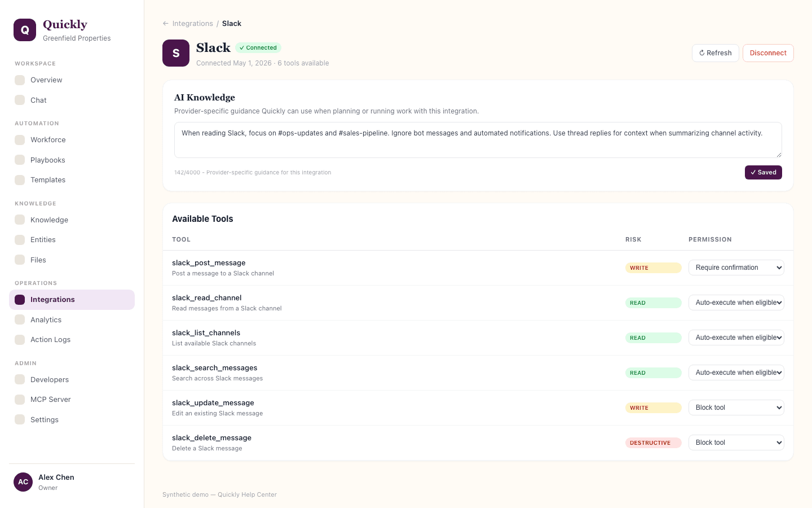Click the Overview sidebar icon
Viewport: 812px width, 508px height.
point(20,80)
